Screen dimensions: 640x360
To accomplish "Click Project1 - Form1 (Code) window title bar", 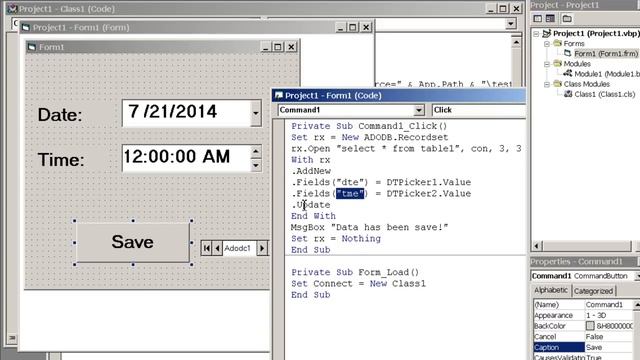I will click(399, 96).
